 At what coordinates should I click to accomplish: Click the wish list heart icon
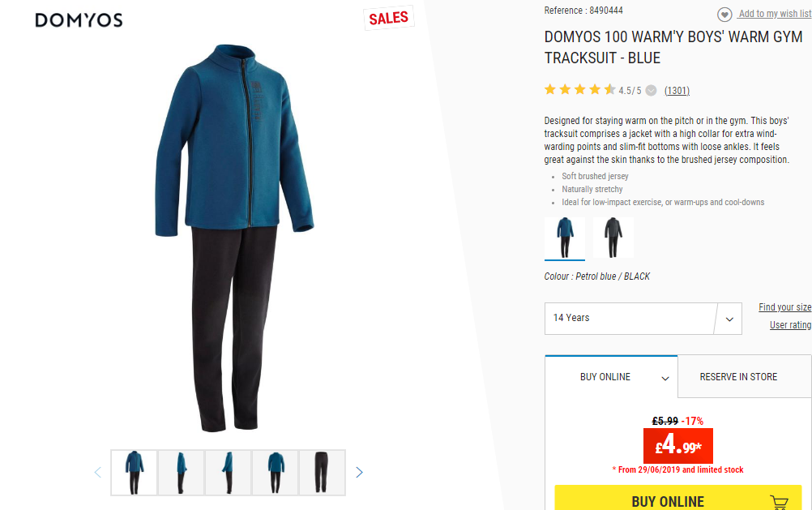pos(724,15)
